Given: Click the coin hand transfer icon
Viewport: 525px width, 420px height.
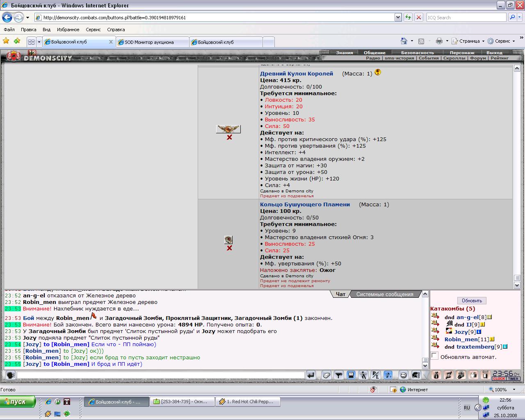Looking at the screenshot, I should (x=461, y=375).
